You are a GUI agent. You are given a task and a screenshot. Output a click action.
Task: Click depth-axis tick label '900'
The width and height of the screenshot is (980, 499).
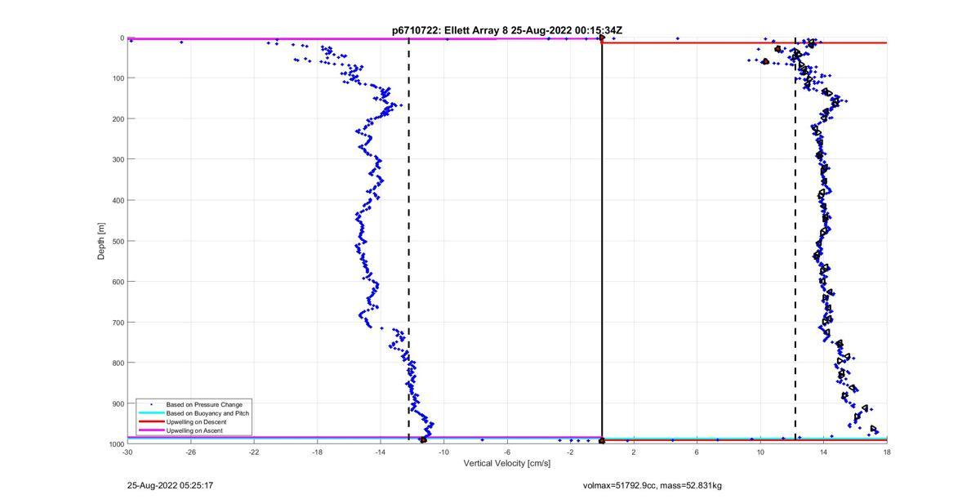tap(118, 403)
